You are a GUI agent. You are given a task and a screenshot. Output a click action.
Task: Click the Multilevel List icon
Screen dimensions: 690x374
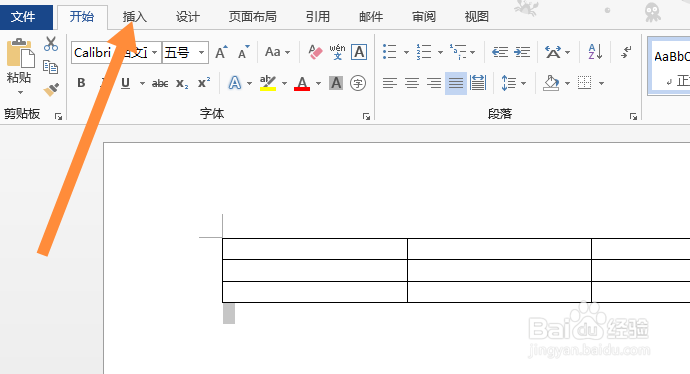coord(458,52)
